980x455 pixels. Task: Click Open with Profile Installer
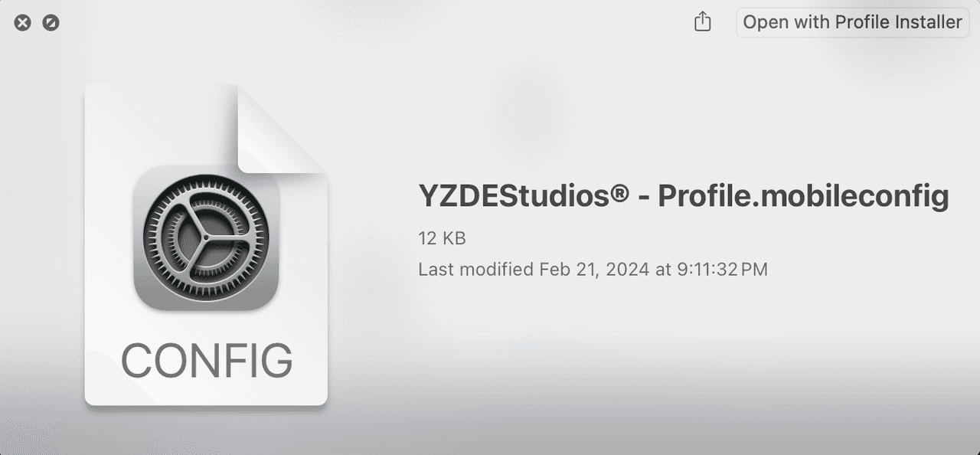point(852,22)
